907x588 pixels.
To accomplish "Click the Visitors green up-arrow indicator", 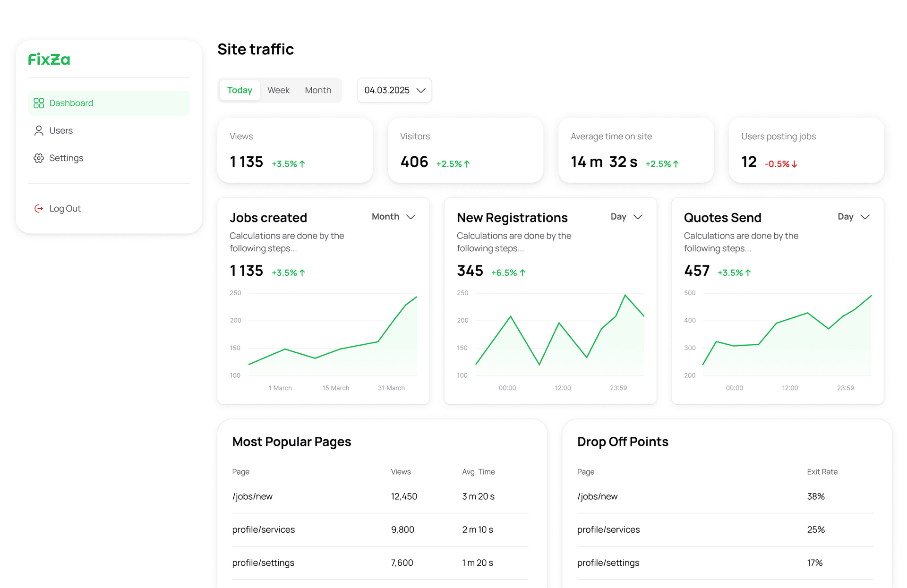I will pyautogui.click(x=467, y=164).
